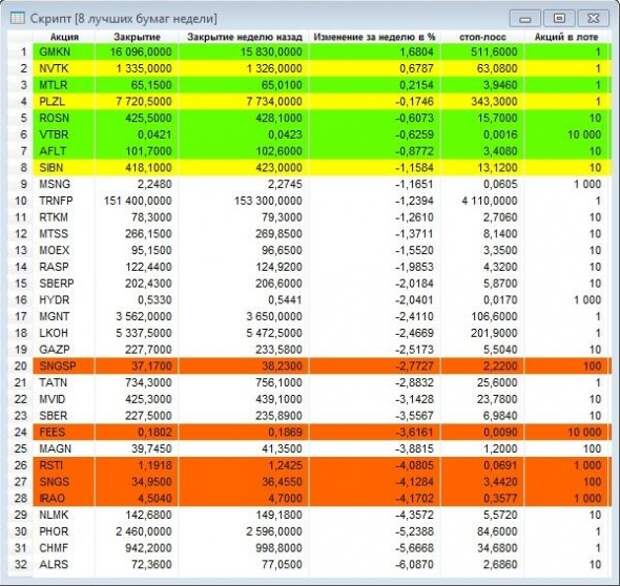The image size is (620, 586).
Task: Click LKOH closing price 5 337,5000
Action: pos(144,333)
